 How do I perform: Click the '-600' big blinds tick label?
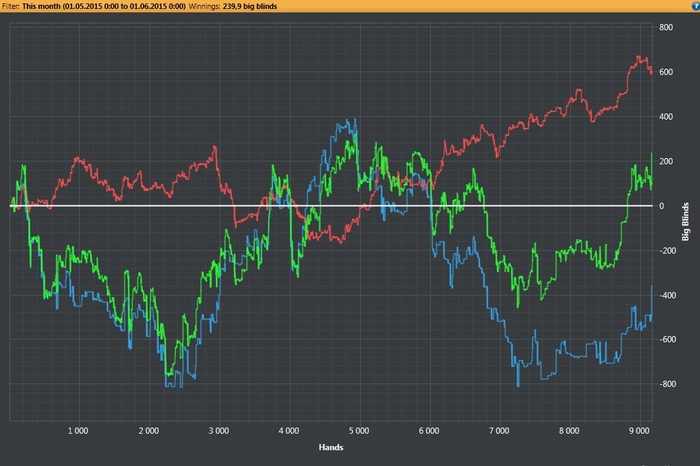667,339
